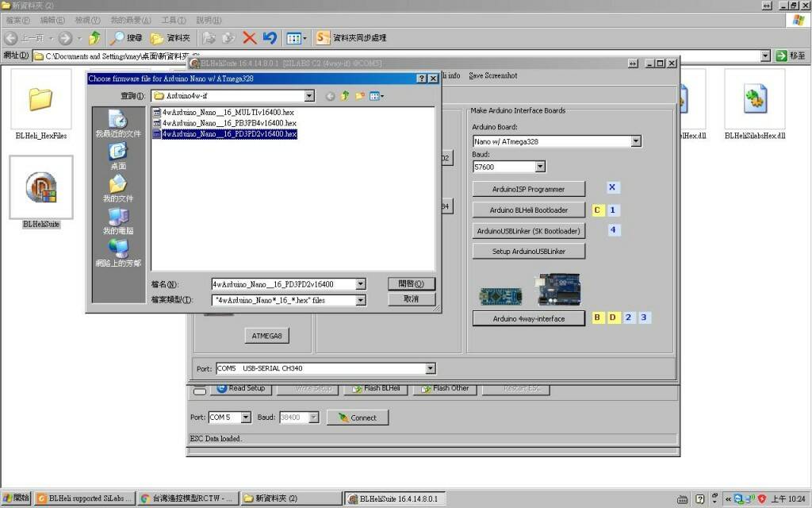This screenshot has height=508, width=812.
Task: Select BLHeliSuite application icon
Action: (41, 193)
